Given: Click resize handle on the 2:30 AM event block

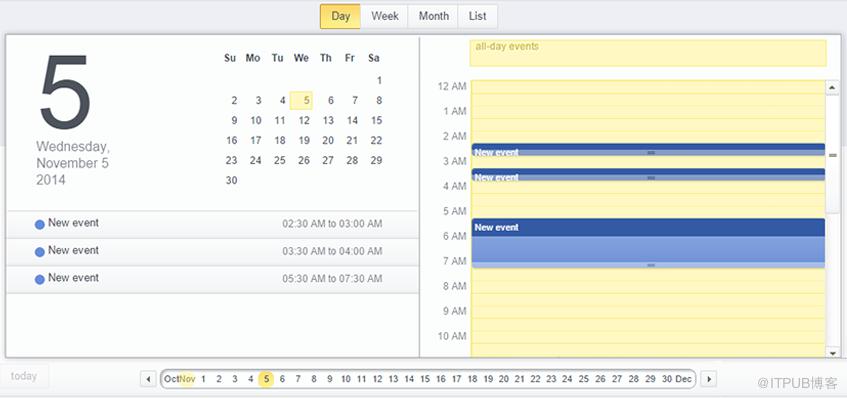Looking at the screenshot, I should [651, 153].
